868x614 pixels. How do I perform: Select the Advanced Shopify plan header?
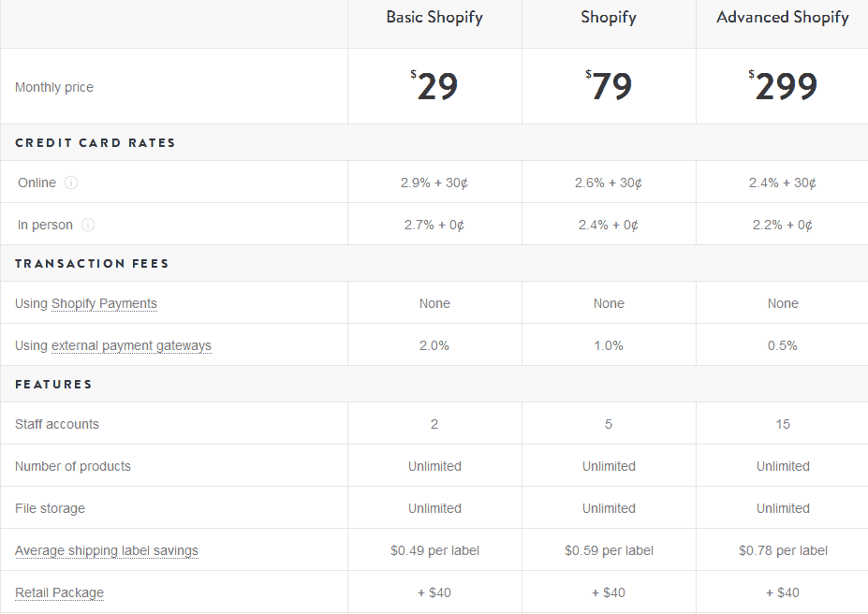[x=782, y=18]
